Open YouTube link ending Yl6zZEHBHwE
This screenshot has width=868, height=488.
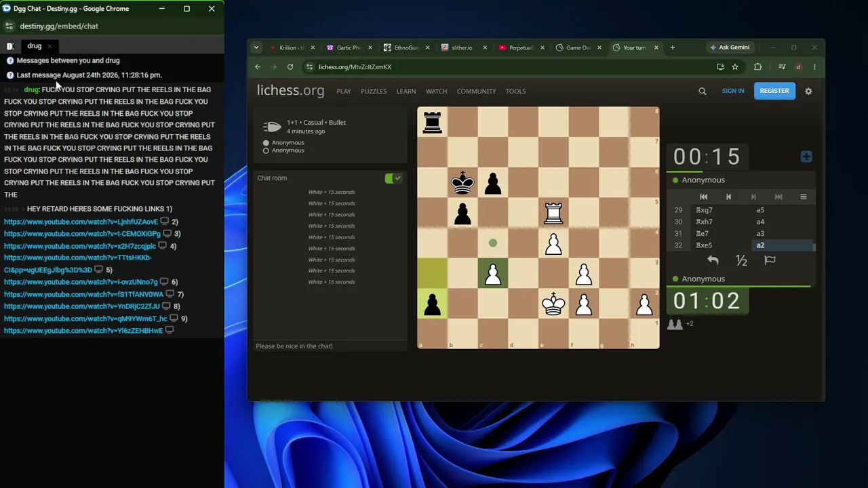pos(83,331)
